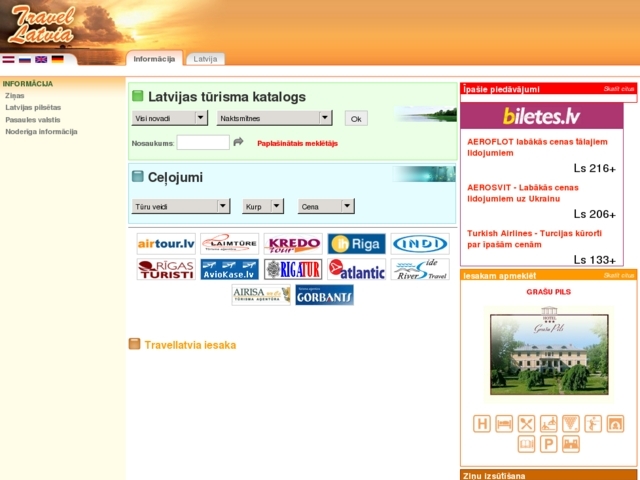The image size is (640, 480).
Task: Click Skatīt citus in Iesakam apmeklēt
Action: (x=619, y=276)
